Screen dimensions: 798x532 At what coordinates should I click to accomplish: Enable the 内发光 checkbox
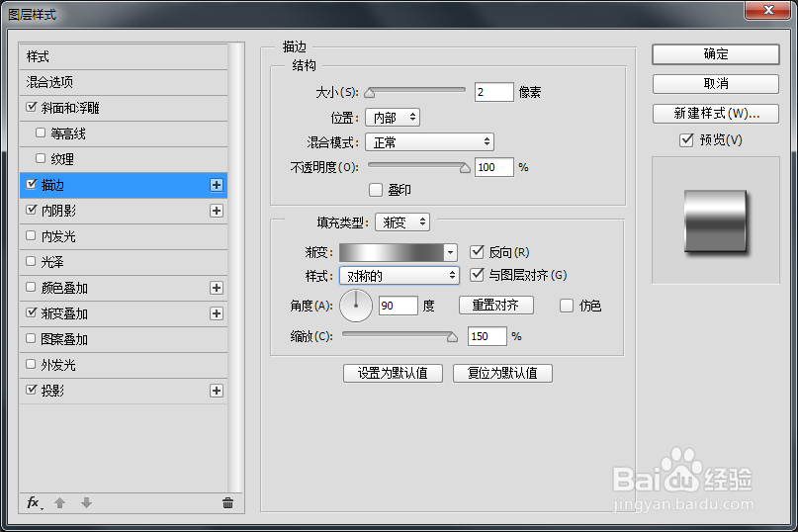pos(31,235)
